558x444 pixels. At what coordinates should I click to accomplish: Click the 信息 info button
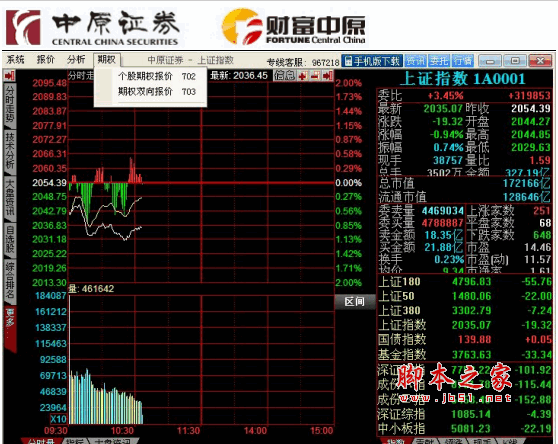tap(284, 75)
